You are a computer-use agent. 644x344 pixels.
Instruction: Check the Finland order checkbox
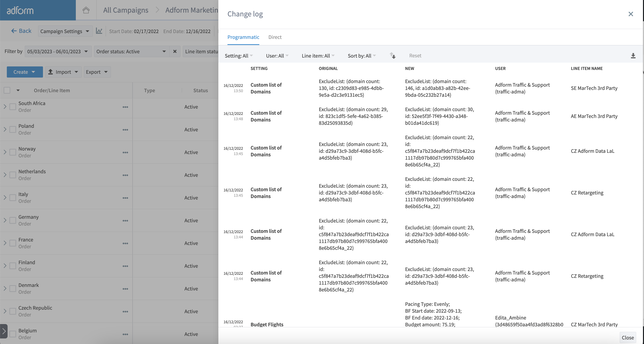pos(13,266)
